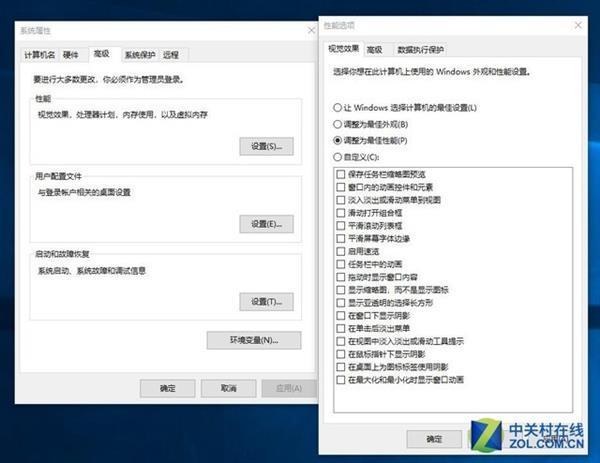Select the 计算机名 tab in System Properties
The height and width of the screenshot is (463, 600).
pyautogui.click(x=39, y=55)
